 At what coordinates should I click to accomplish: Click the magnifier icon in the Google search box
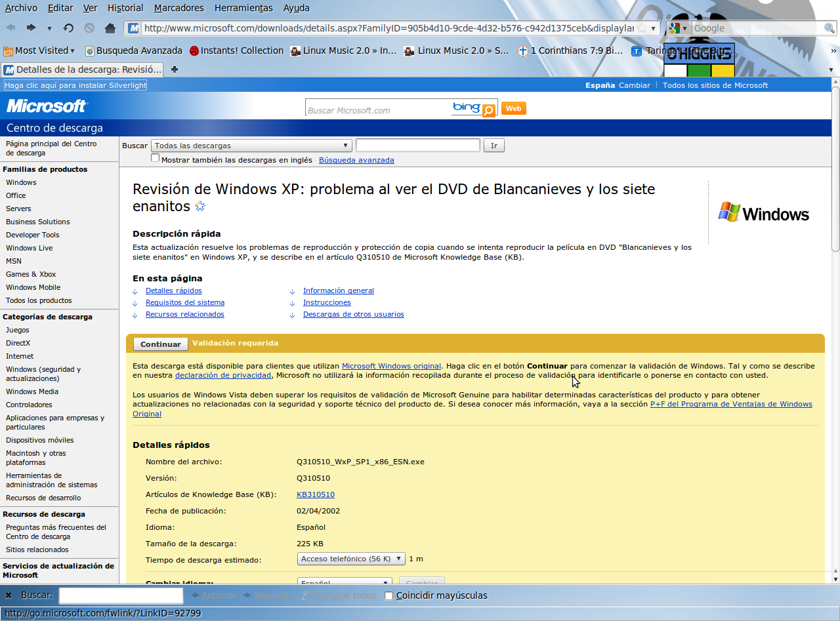829,28
